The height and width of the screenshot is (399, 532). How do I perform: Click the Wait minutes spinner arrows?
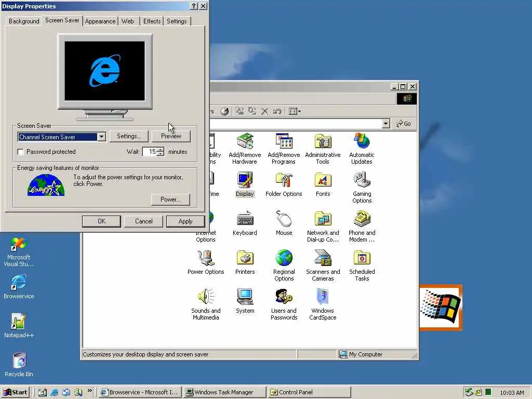161,152
